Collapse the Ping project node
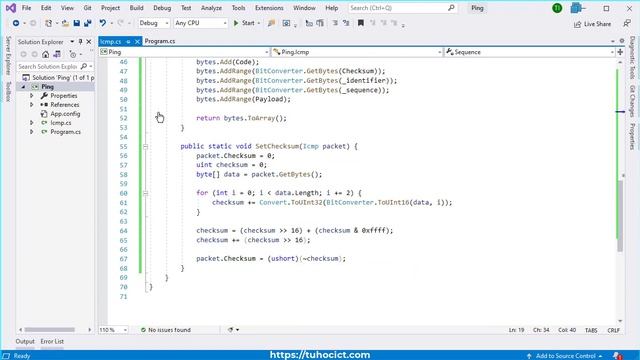 pyautogui.click(x=23, y=87)
